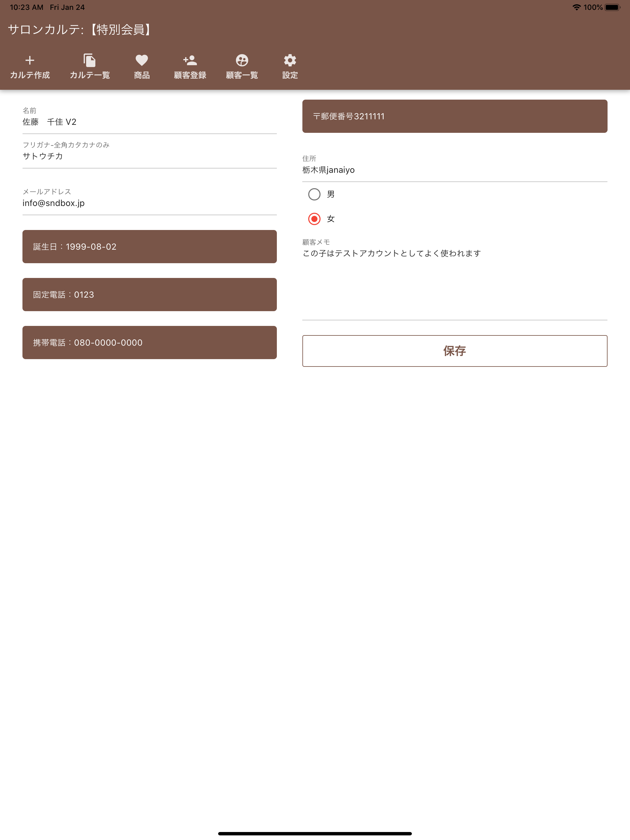Image resolution: width=630 pixels, height=840 pixels.
Task: Tap the plus icon for カルテ作成
Action: click(x=30, y=60)
